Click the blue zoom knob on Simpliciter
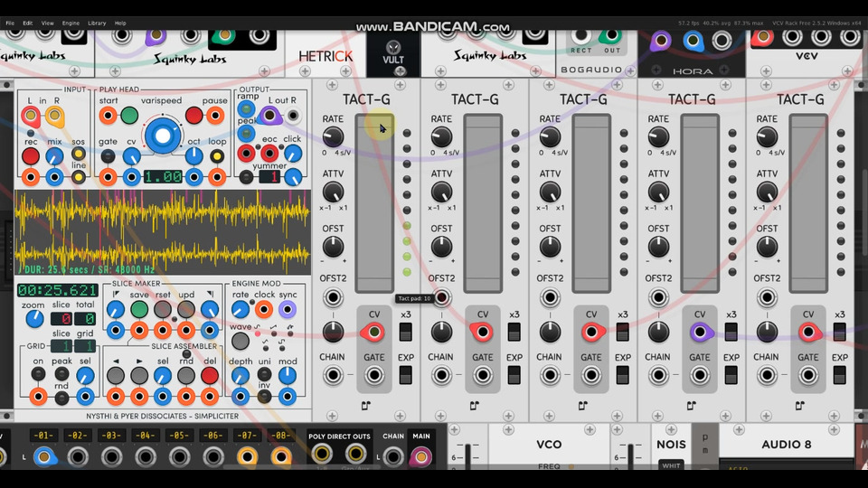868x488 pixels. pyautogui.click(x=34, y=319)
